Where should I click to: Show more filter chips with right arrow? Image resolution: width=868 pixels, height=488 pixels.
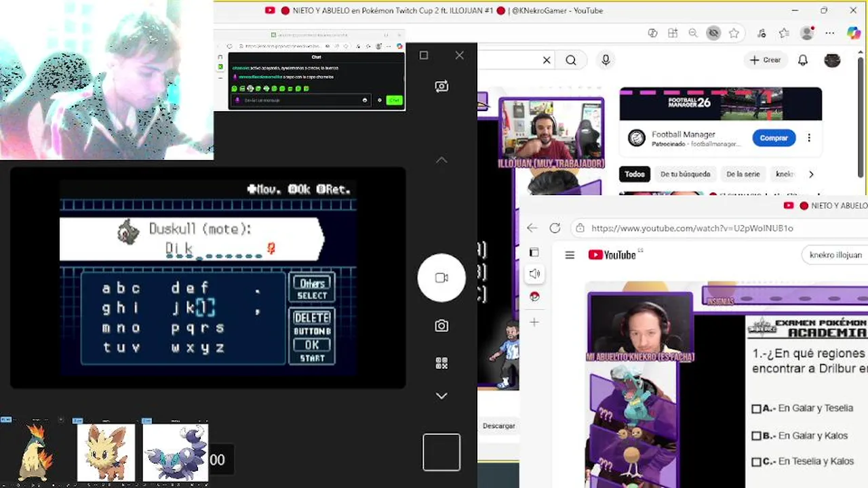click(811, 174)
